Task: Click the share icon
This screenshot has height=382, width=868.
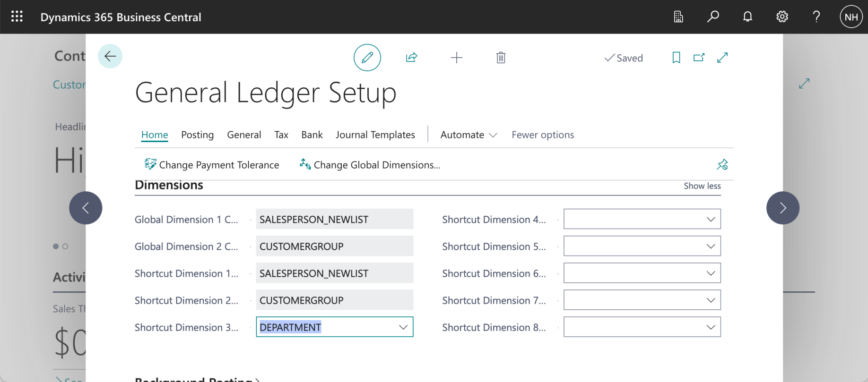Action: [x=411, y=58]
